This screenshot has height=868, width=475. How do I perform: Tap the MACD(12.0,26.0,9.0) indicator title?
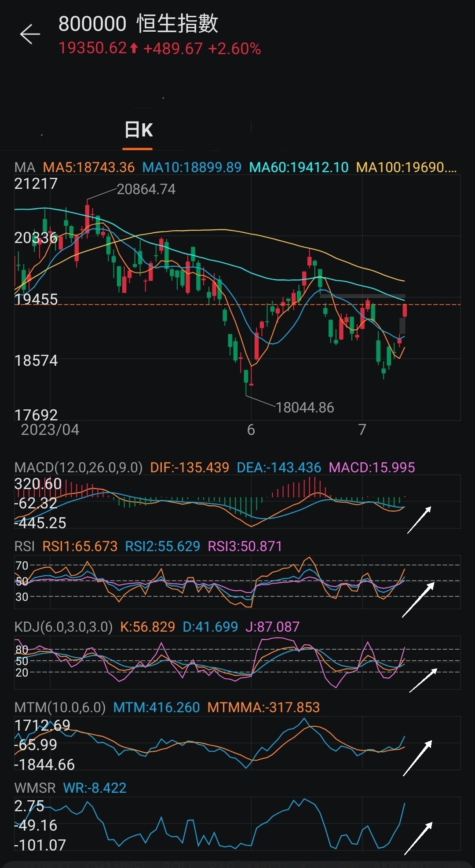tap(78, 467)
